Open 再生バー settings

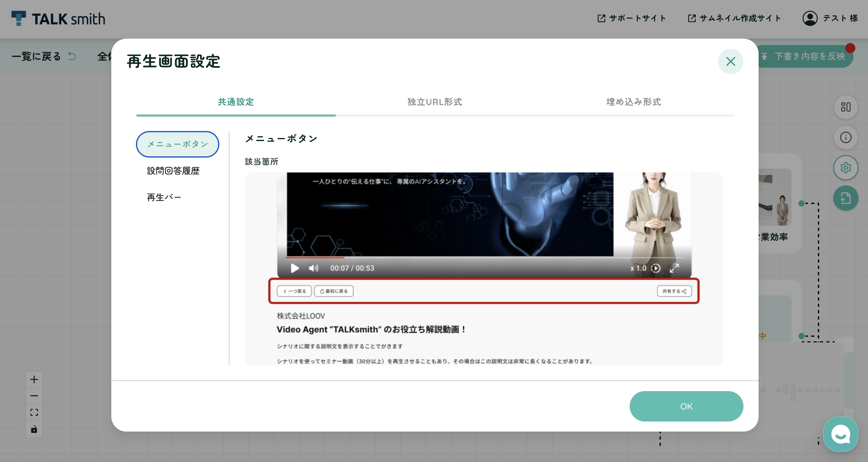coord(164,197)
